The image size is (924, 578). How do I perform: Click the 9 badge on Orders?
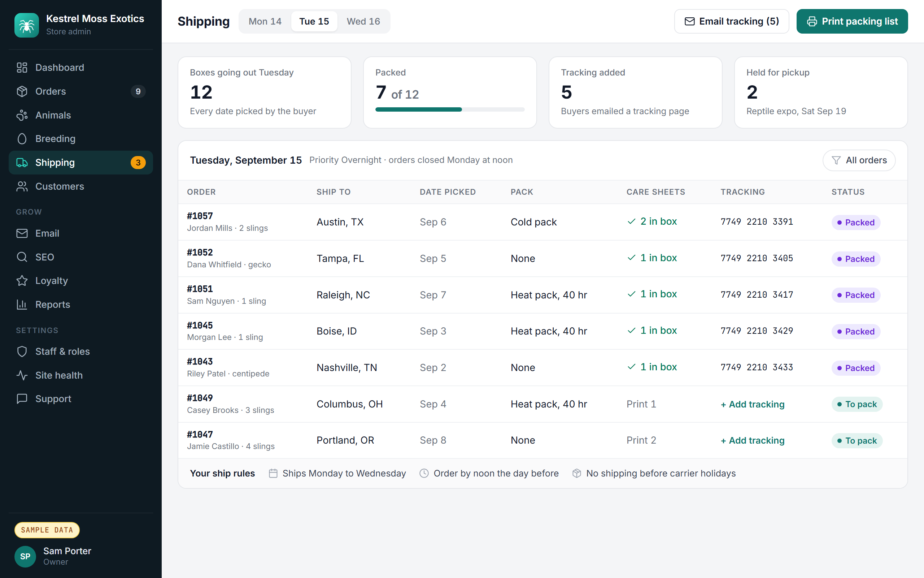click(x=138, y=91)
